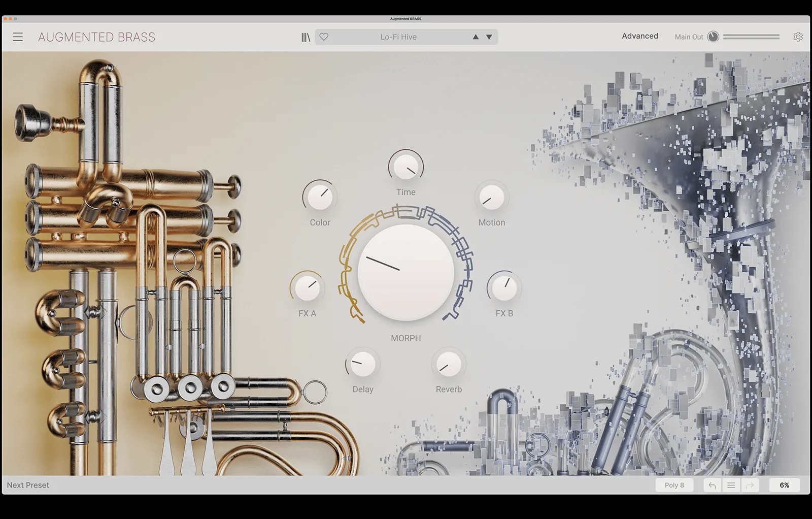Open the edit history list icon
Screen dimensions: 812x519
coord(731,485)
